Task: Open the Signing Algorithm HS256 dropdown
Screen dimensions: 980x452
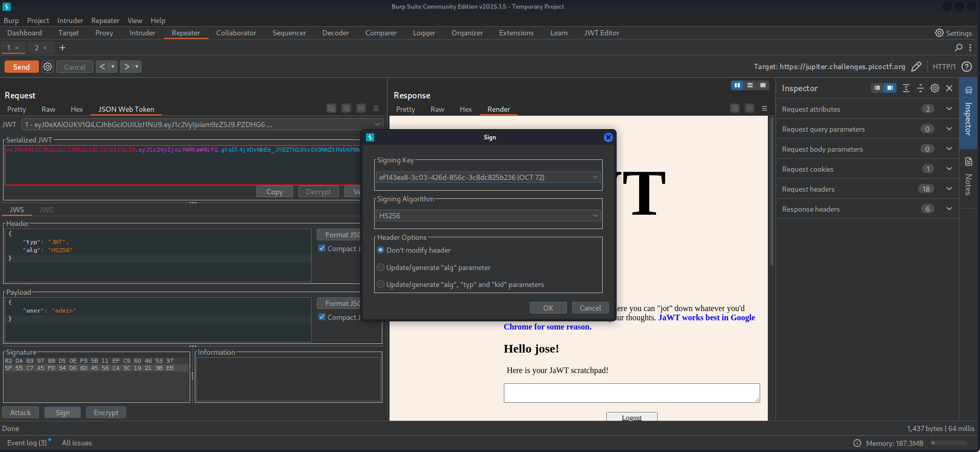Action: click(488, 216)
